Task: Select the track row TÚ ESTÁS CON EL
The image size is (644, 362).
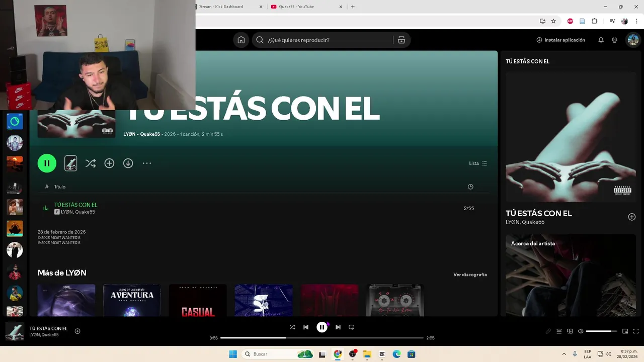Action: 263,208
